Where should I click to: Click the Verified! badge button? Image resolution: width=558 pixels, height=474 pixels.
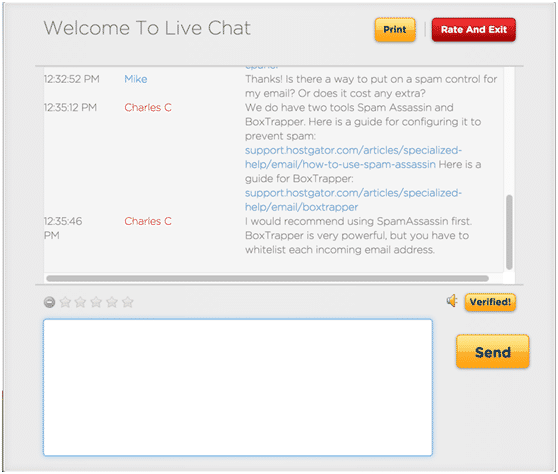click(490, 302)
